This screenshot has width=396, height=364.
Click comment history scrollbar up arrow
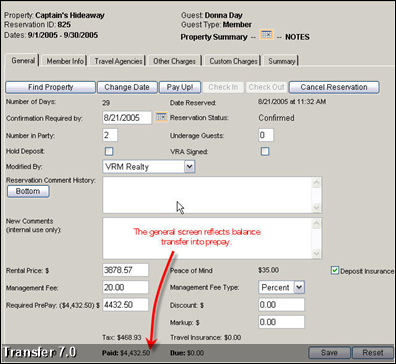[x=316, y=182]
